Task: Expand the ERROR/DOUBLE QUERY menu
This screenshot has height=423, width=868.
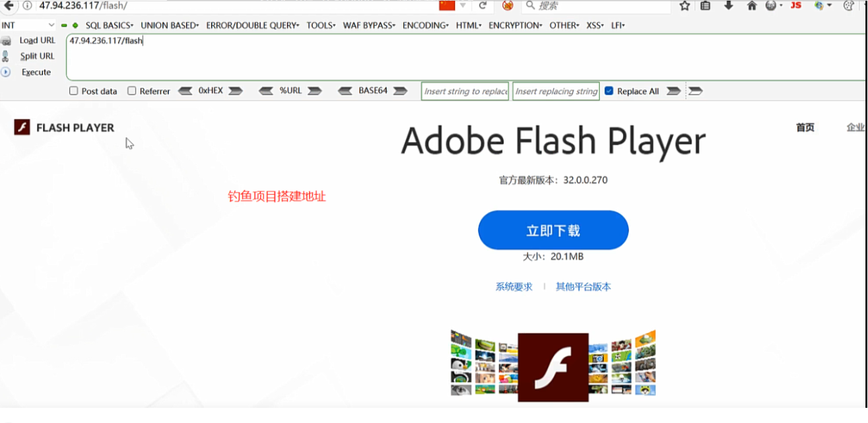Action: click(253, 25)
